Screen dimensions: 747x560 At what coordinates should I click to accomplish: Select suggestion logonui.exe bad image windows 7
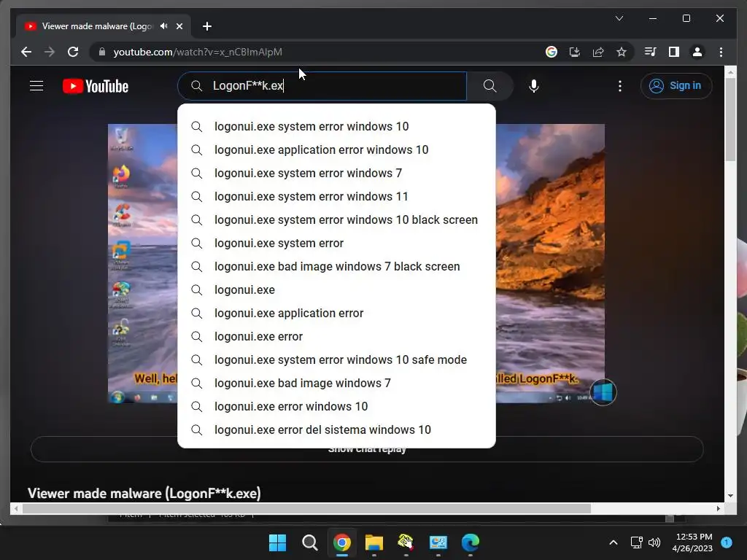336,383
